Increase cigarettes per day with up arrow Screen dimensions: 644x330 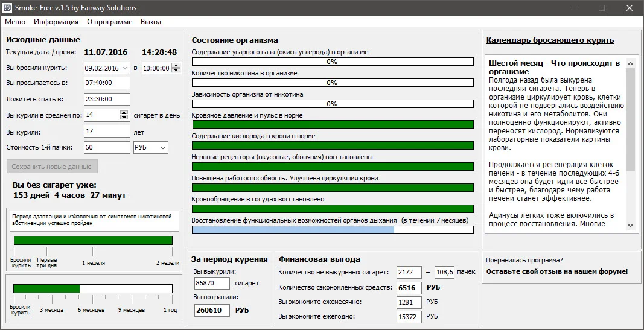124,112
